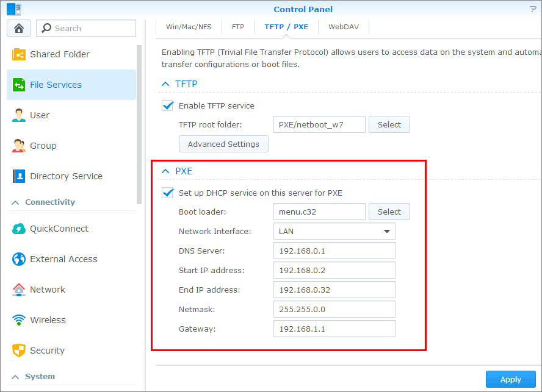Click the External Access globe icon
This screenshot has height=392, width=542.
coord(19,259)
